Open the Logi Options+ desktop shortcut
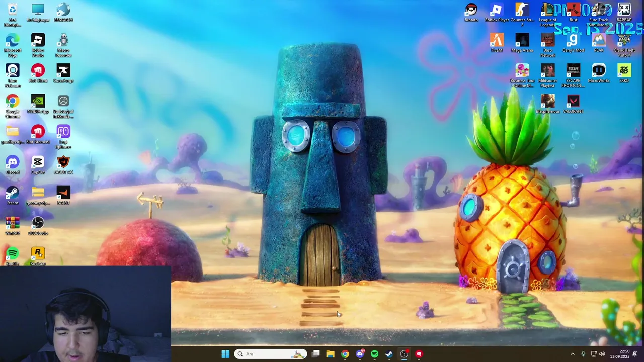This screenshot has height=362, width=644. [63, 137]
